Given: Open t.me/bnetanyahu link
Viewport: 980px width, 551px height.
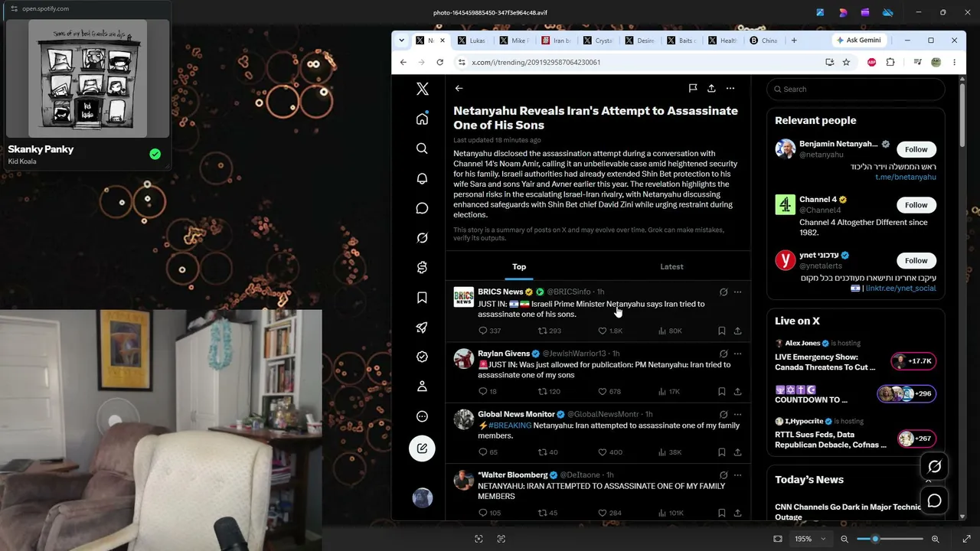Looking at the screenshot, I should click(x=906, y=177).
